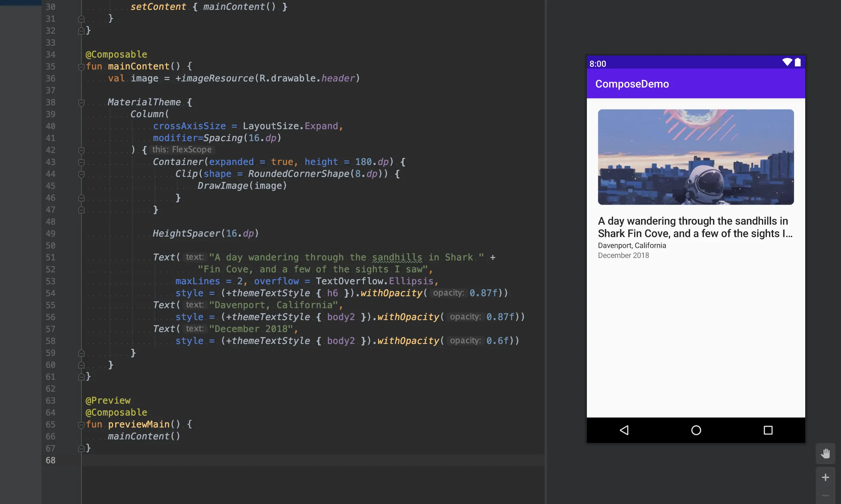This screenshot has height=504, width=841.
Task: Click the Wi-Fi status icon in preview
Action: (787, 62)
